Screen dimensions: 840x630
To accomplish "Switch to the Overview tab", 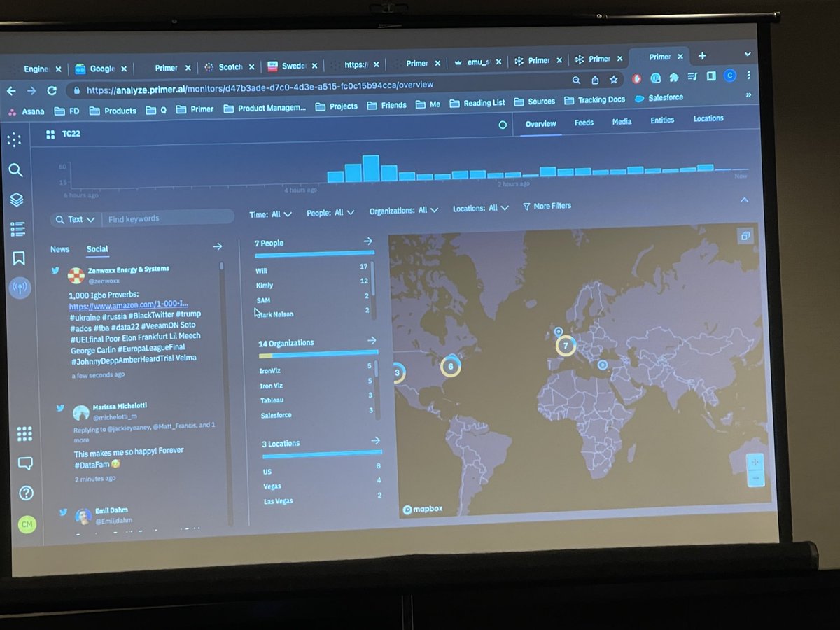I will pos(540,124).
